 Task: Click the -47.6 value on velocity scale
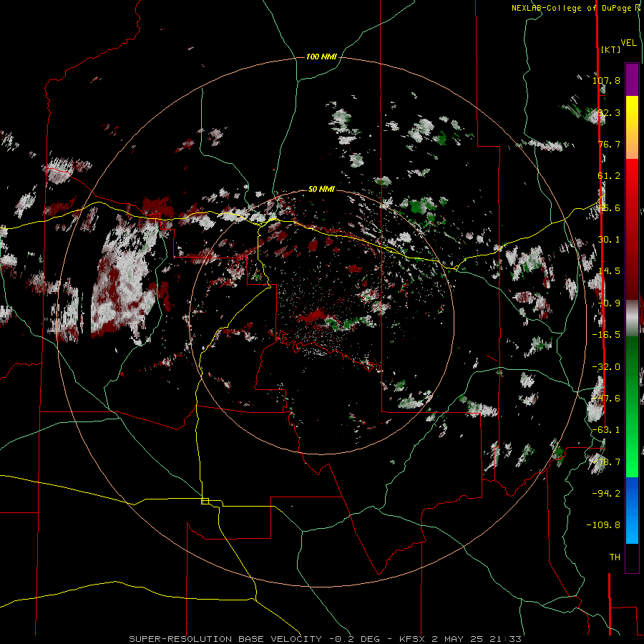click(x=606, y=399)
